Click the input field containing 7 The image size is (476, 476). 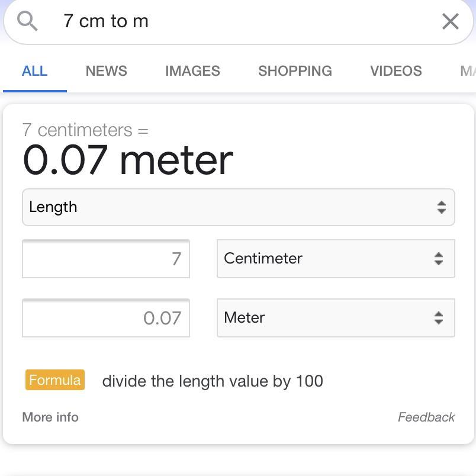coord(106,259)
